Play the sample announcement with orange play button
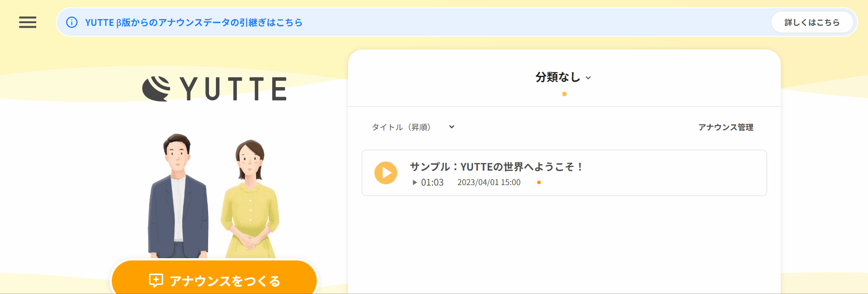Viewport: 868px width, 294px height. (x=385, y=173)
